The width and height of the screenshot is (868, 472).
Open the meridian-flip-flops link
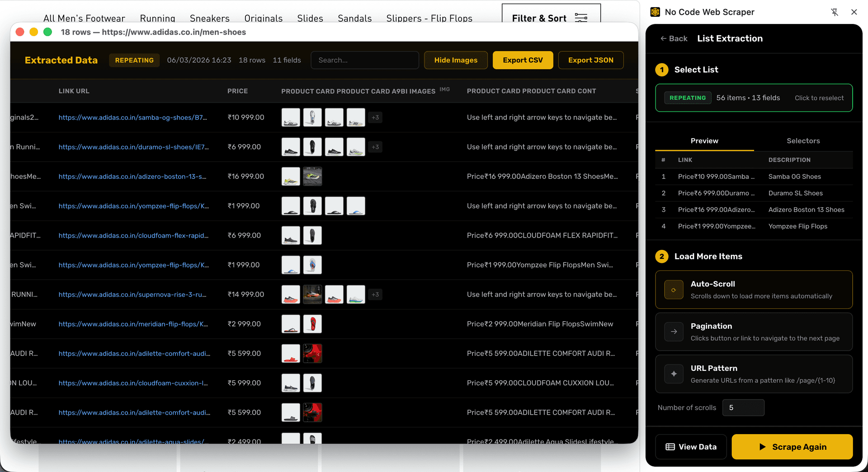[133, 324]
